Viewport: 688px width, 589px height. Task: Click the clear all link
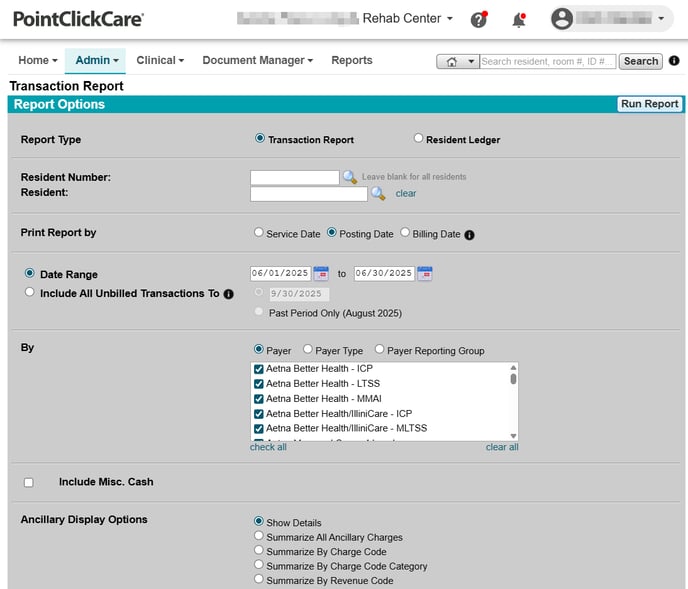(x=502, y=447)
